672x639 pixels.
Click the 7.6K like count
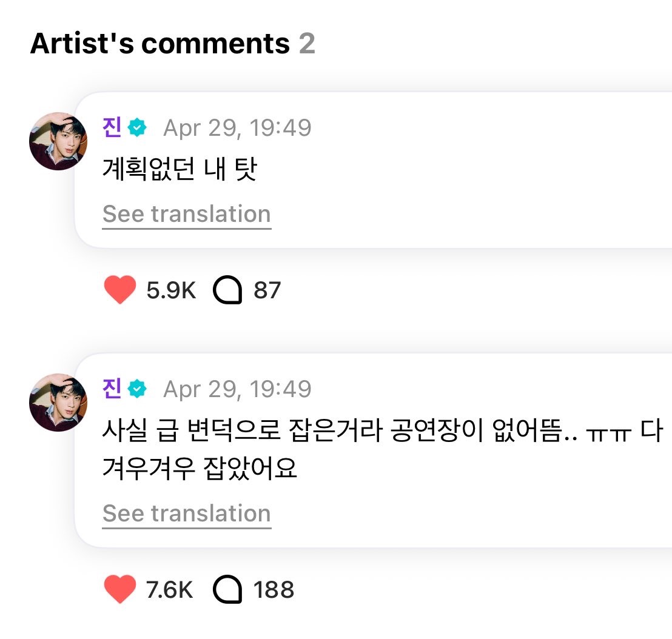tap(170, 589)
